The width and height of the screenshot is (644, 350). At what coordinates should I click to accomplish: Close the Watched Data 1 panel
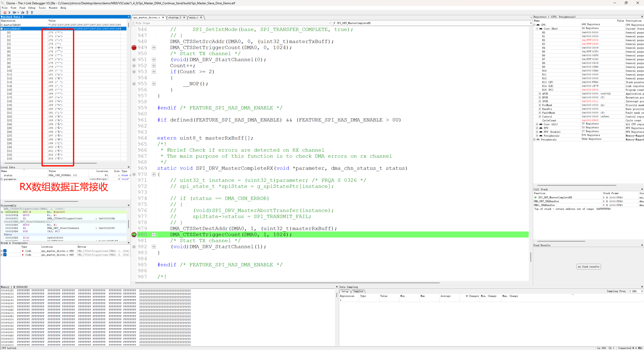129,17
